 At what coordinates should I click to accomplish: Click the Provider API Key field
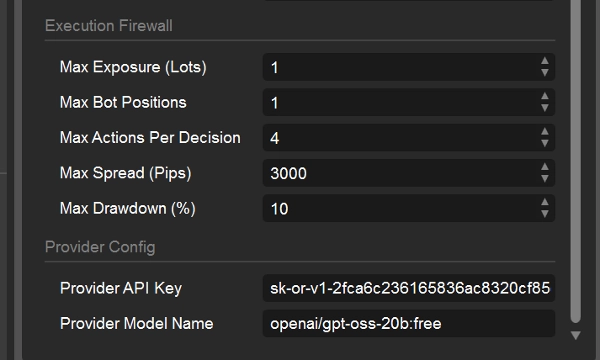409,288
